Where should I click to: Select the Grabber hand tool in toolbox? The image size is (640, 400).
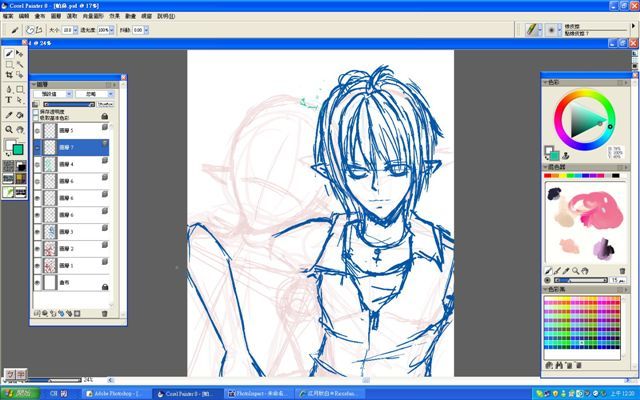tap(20, 130)
